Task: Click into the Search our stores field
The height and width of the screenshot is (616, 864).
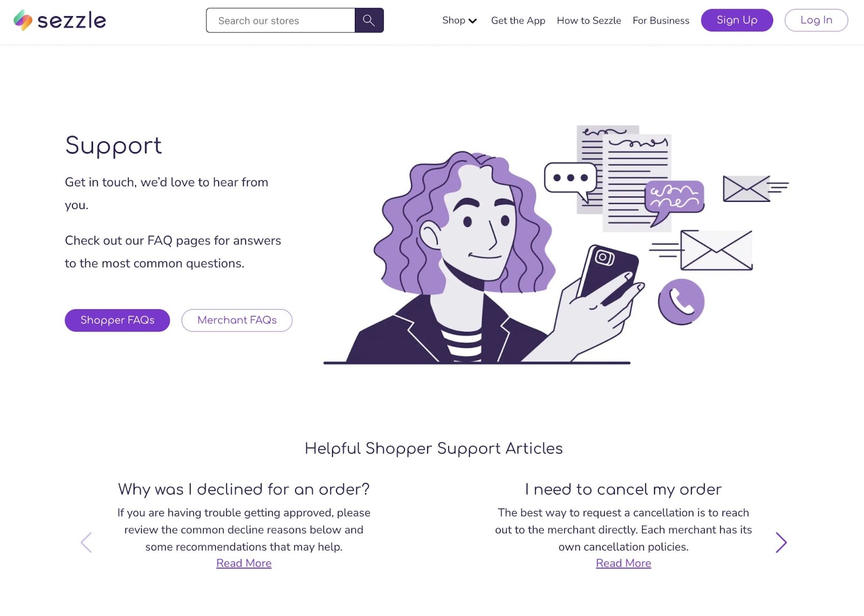Action: click(280, 21)
